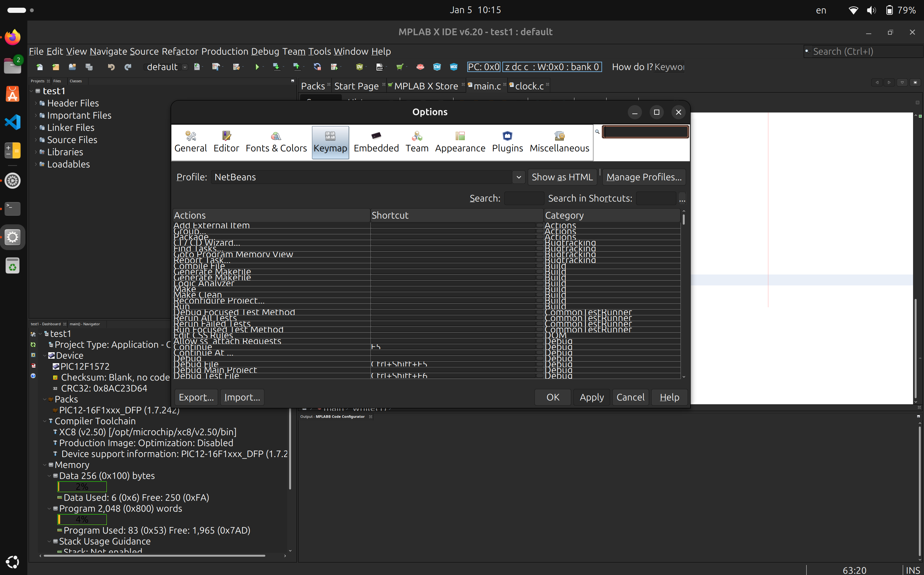Screen dimensions: 924x575
Task: Click Apply in the Options dialog
Action: 591,397
